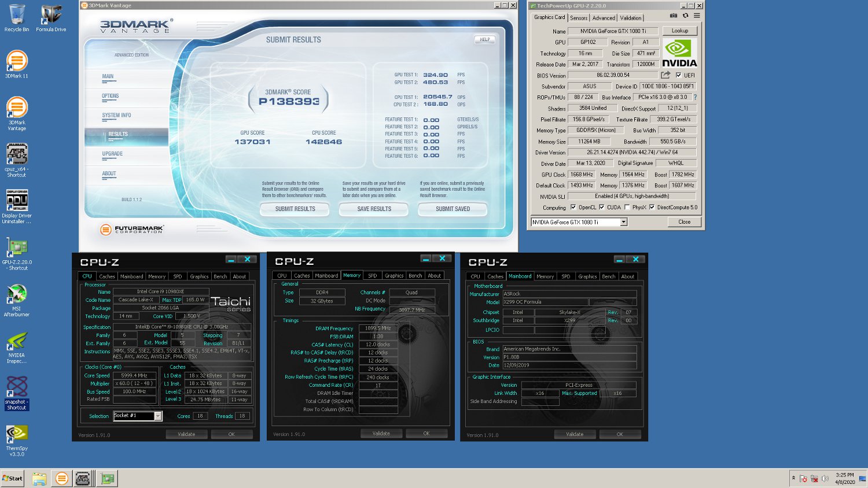Open the GPU-Z.2.20.0 desktop shortcut
The height and width of the screenshot is (488, 868).
17,254
